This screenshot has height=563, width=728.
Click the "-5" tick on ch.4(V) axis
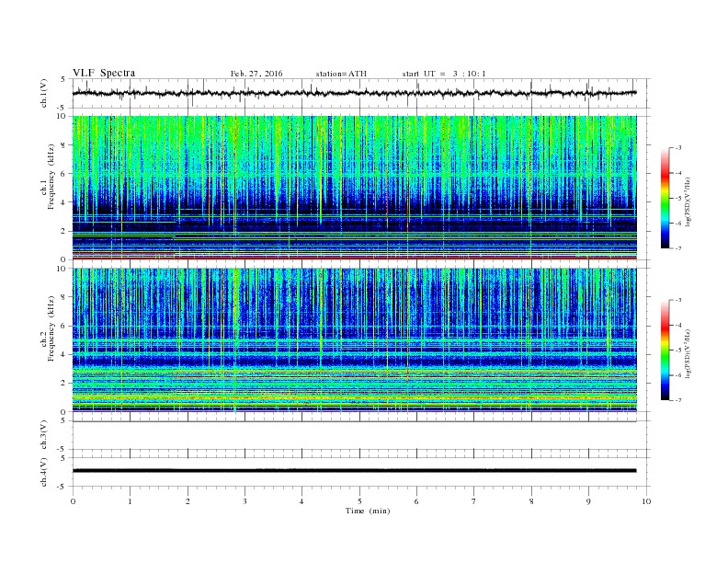click(x=63, y=487)
